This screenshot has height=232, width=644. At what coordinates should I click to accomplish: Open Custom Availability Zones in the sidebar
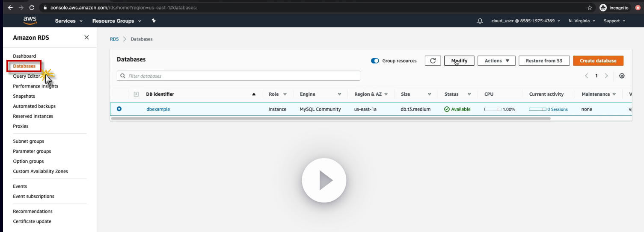(x=40, y=171)
